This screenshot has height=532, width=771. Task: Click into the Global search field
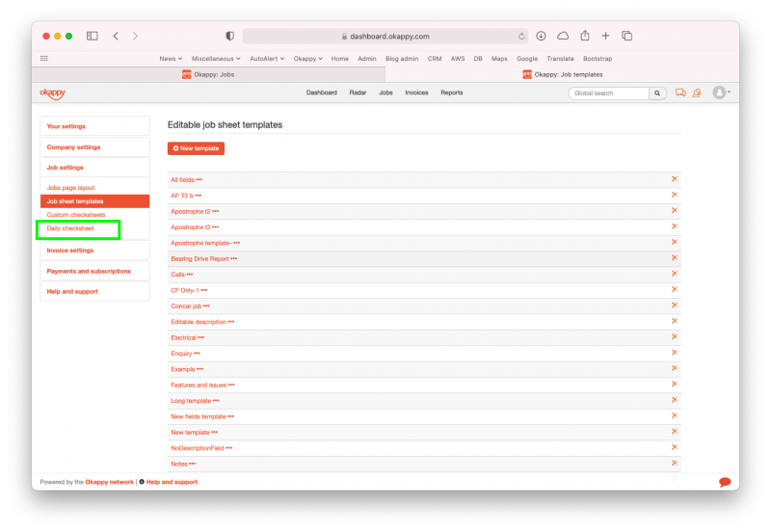pos(609,93)
